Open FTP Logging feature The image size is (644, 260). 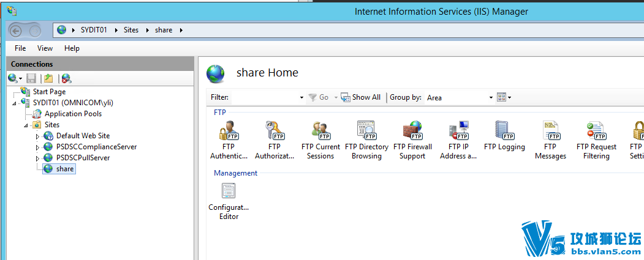point(504,136)
